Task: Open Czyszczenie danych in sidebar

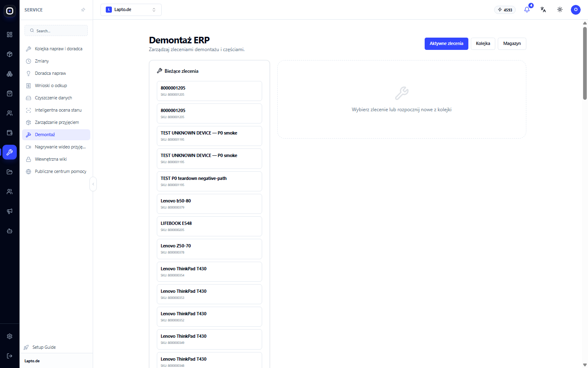Action: pyautogui.click(x=56, y=98)
